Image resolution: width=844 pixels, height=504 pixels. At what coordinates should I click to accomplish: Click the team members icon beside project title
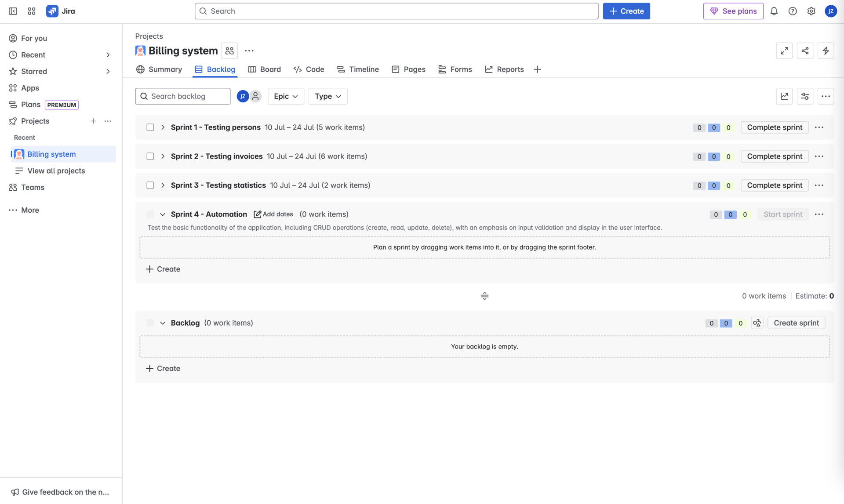click(x=229, y=51)
